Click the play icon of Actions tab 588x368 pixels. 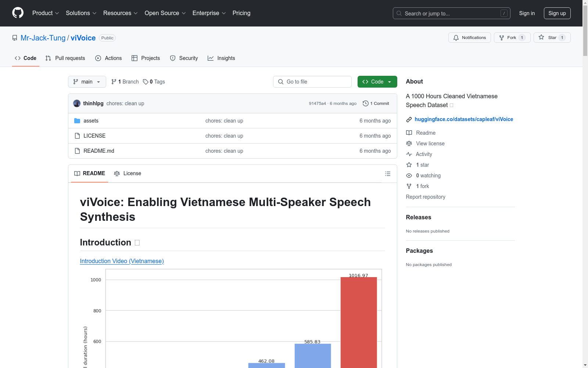coord(98,58)
